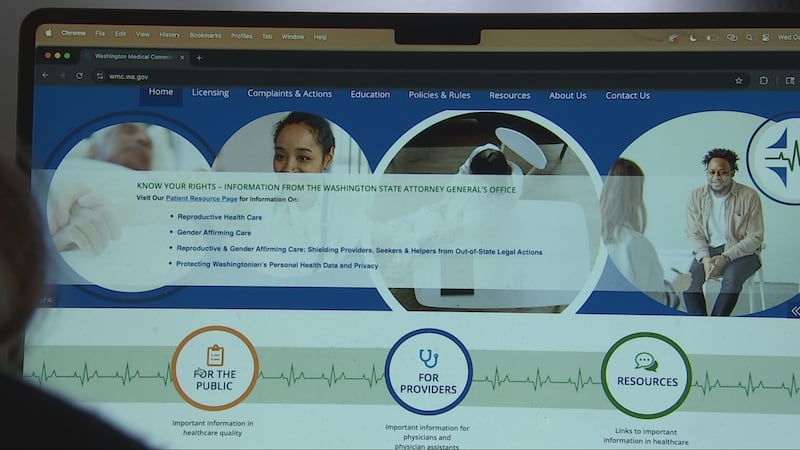Open the Gender Affirming Care link

point(214,232)
